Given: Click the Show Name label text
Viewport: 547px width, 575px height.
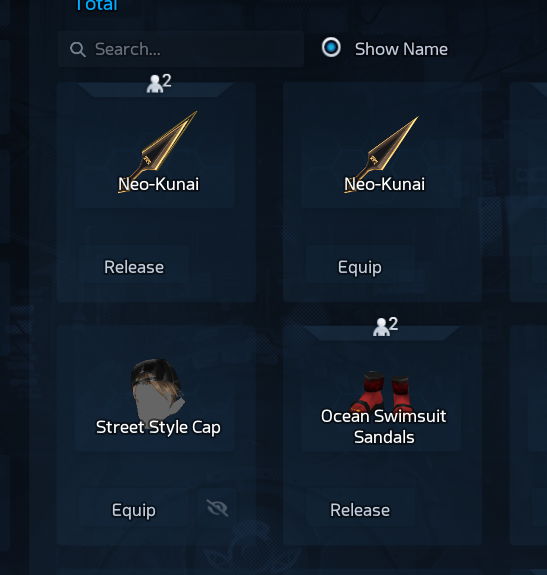Looking at the screenshot, I should tap(401, 49).
